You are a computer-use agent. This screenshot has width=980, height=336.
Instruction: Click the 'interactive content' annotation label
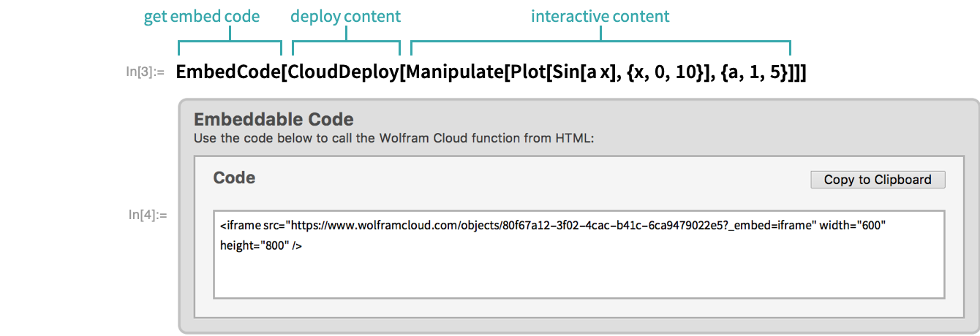point(600,16)
